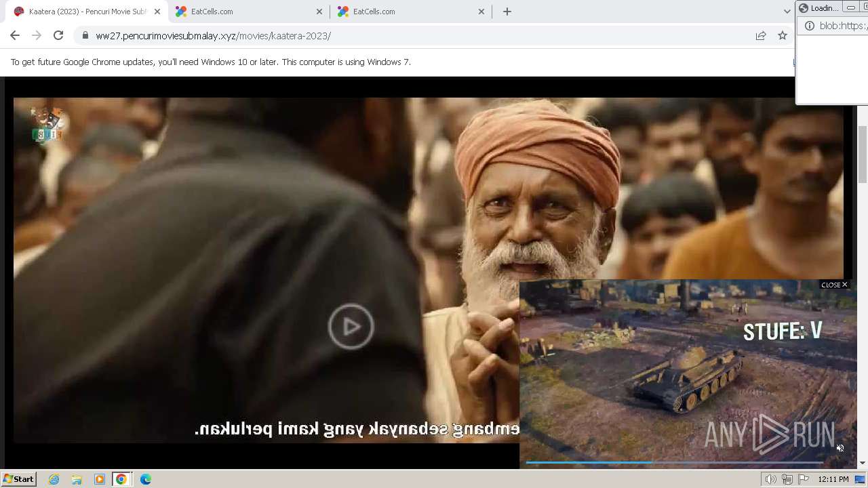Minimize the Loading popup window
This screenshot has height=488, width=868.
851,8
